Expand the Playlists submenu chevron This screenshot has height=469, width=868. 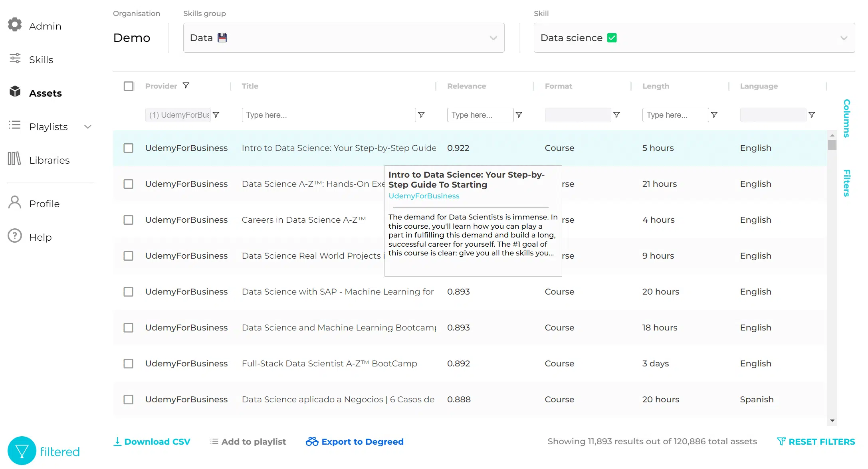click(x=88, y=127)
